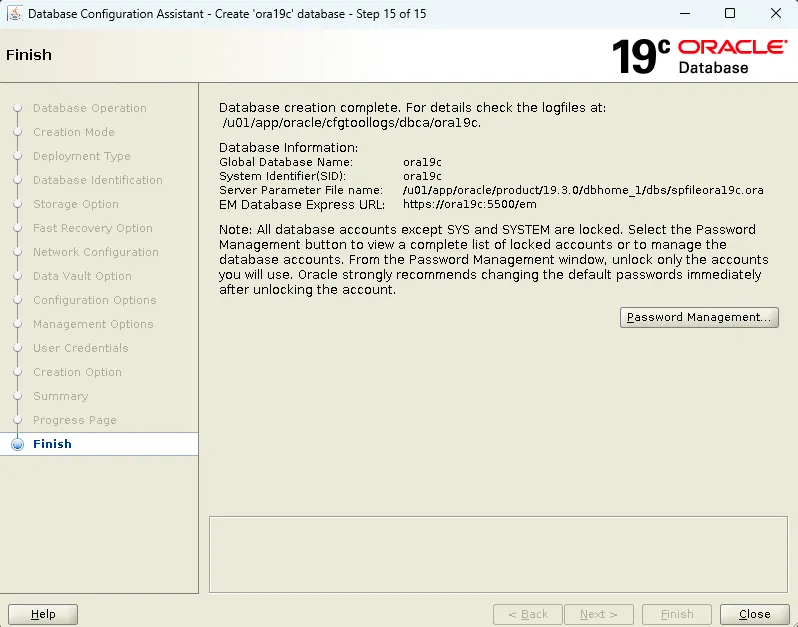Select Fast Recovery Option step
This screenshot has width=798, height=627.
click(x=93, y=227)
